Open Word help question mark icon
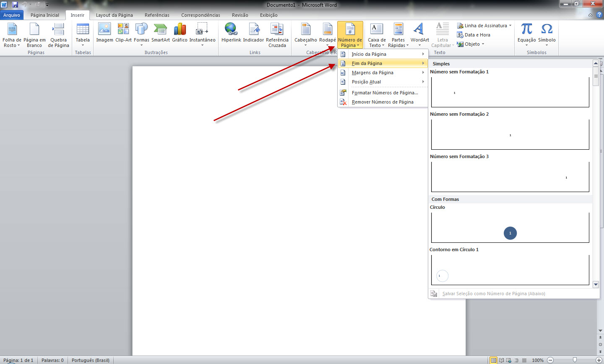The image size is (604, 364). pyautogui.click(x=599, y=15)
